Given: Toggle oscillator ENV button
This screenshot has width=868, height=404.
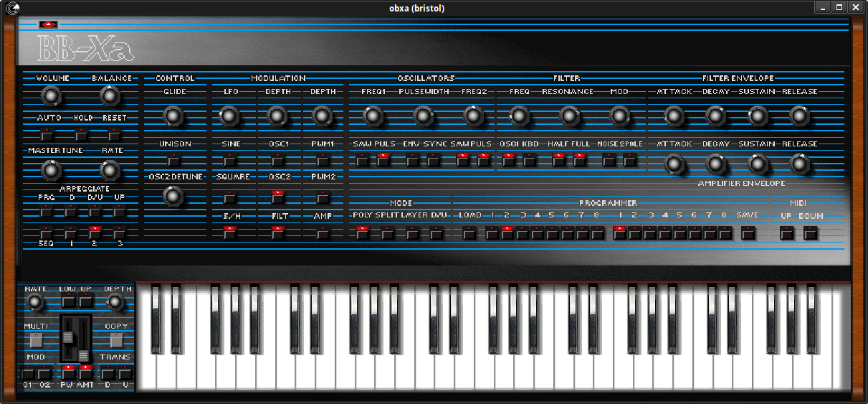Looking at the screenshot, I should coord(412,160).
